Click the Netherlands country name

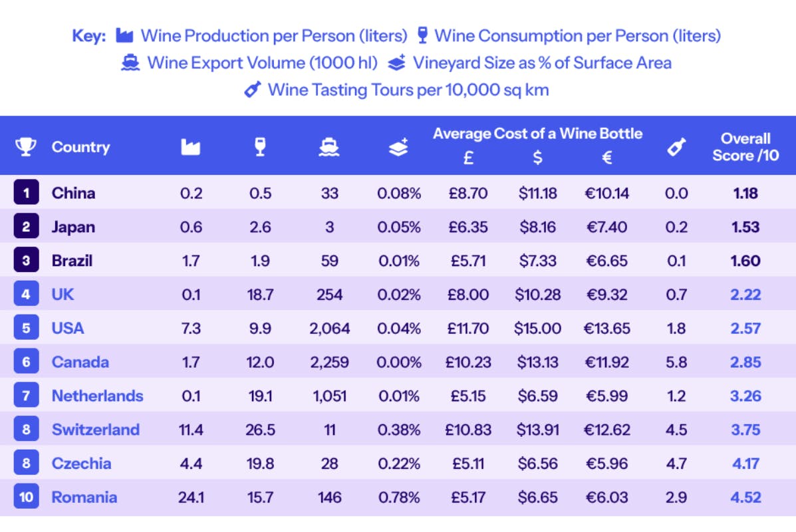[98, 396]
